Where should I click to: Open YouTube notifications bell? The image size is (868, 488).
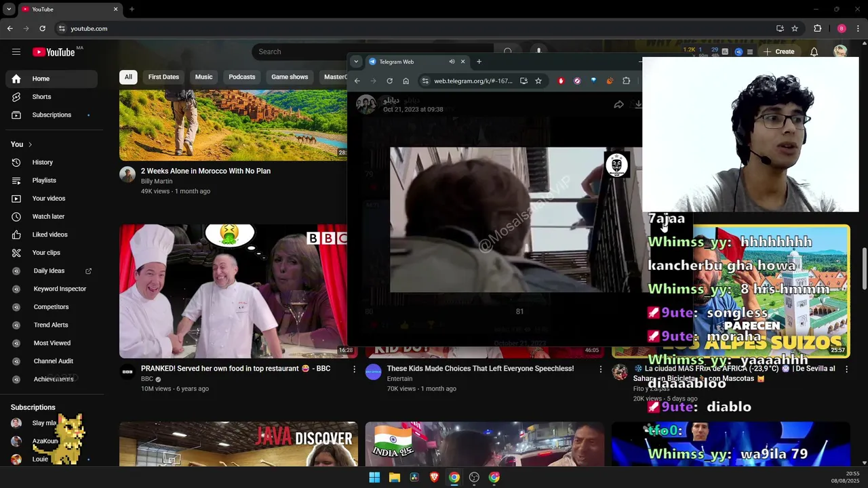point(814,52)
